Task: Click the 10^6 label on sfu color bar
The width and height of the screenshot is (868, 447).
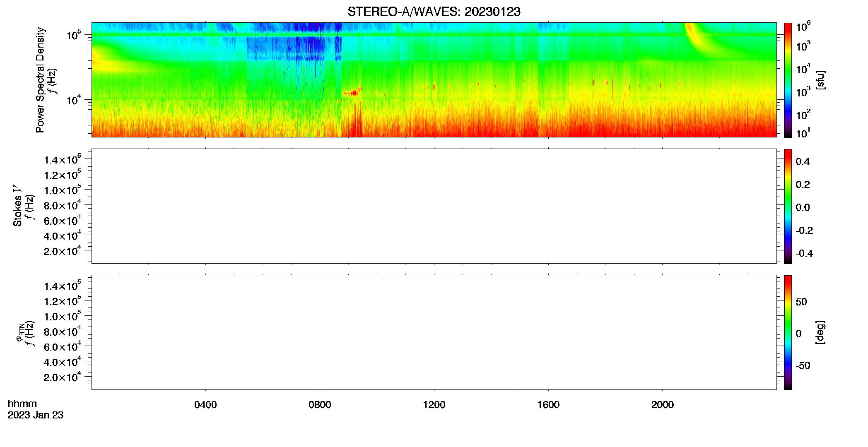Action: (x=803, y=27)
